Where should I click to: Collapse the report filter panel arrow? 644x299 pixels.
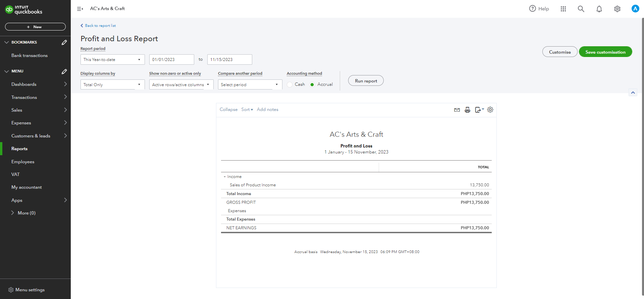[x=633, y=93]
